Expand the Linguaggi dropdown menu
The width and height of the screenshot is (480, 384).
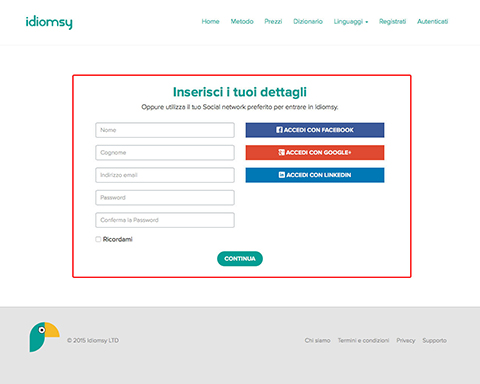[x=351, y=22]
